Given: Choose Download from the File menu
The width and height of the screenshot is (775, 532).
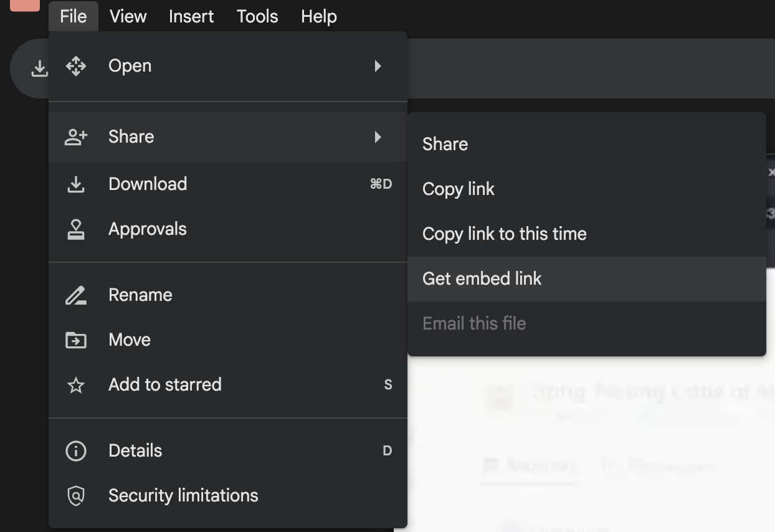Looking at the screenshot, I should pos(228,184).
